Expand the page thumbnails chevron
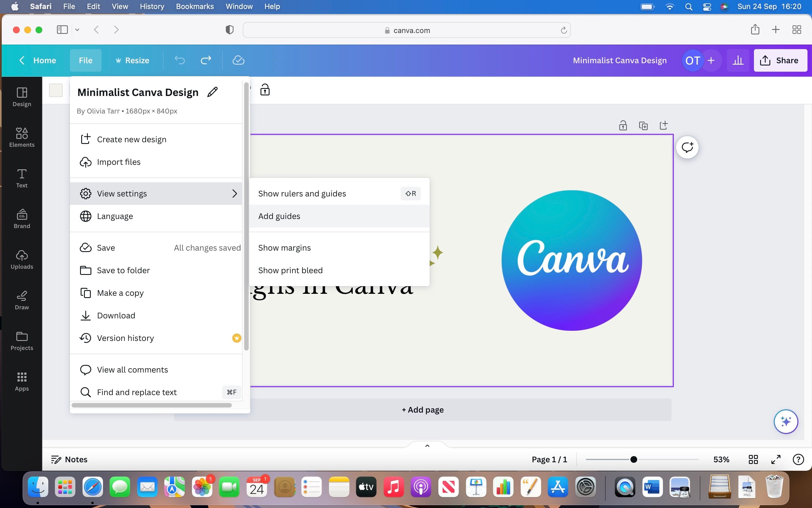This screenshot has height=508, width=812. pos(427,446)
